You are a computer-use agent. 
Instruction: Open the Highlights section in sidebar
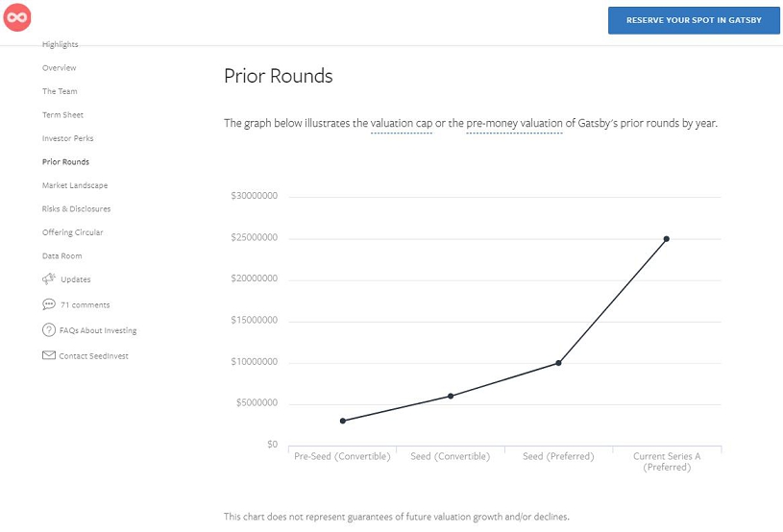coord(60,45)
